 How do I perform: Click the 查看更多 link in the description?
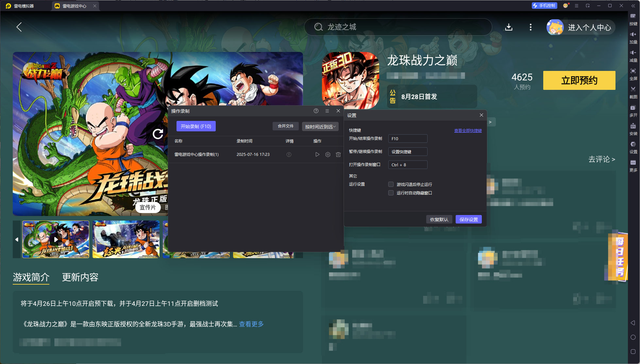click(251, 324)
